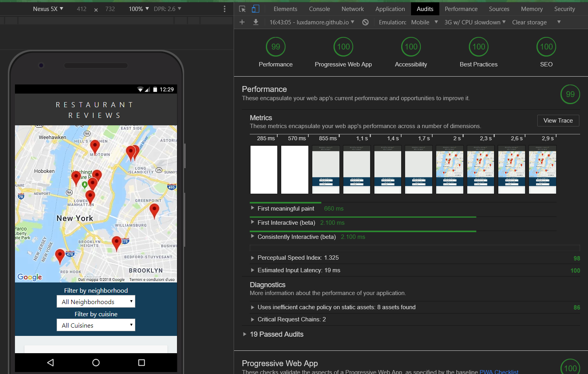Click the 99 Performance score gauge
Viewport: 588px width, 374px height.
pyautogui.click(x=276, y=47)
